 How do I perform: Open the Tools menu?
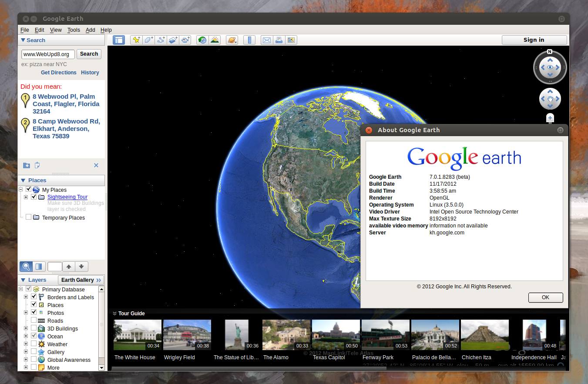tap(74, 30)
